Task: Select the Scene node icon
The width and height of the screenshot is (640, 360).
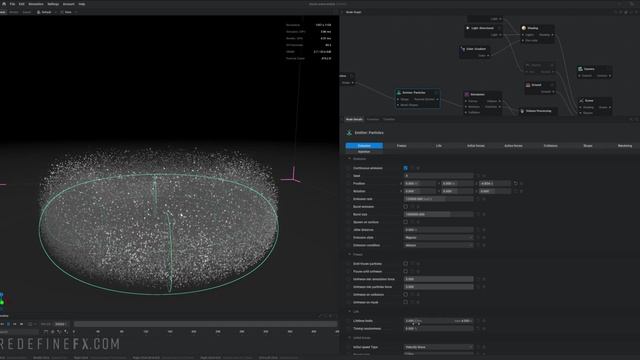Action: (x=581, y=100)
